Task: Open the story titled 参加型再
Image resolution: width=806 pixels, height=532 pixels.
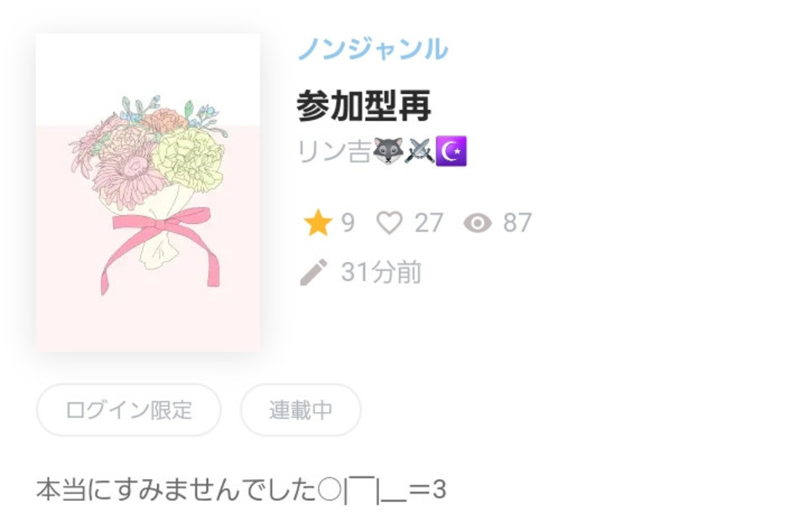Action: [x=364, y=105]
